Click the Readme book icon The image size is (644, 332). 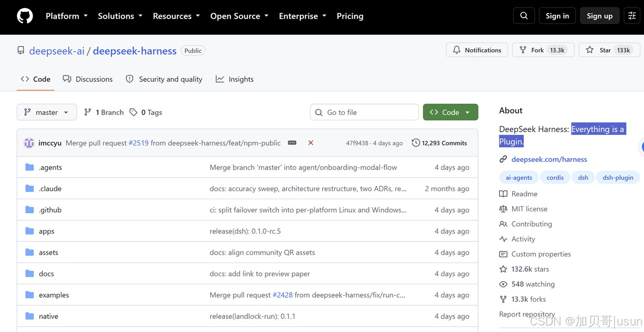tap(503, 194)
